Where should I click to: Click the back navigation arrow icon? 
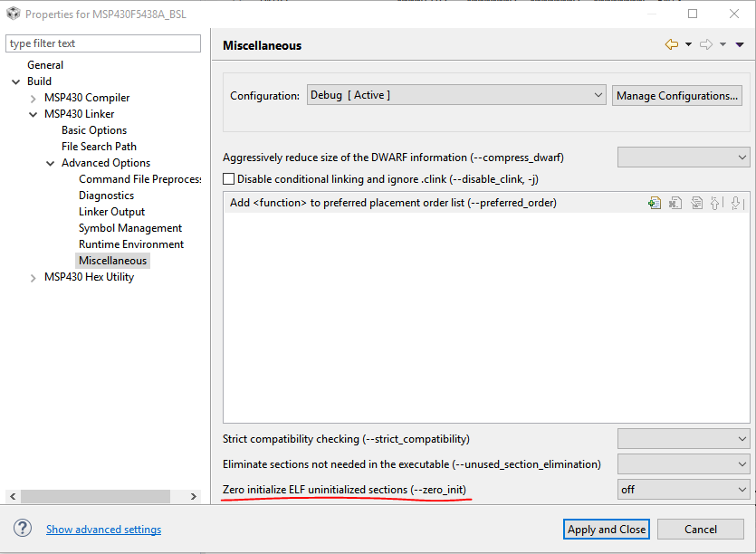click(671, 45)
